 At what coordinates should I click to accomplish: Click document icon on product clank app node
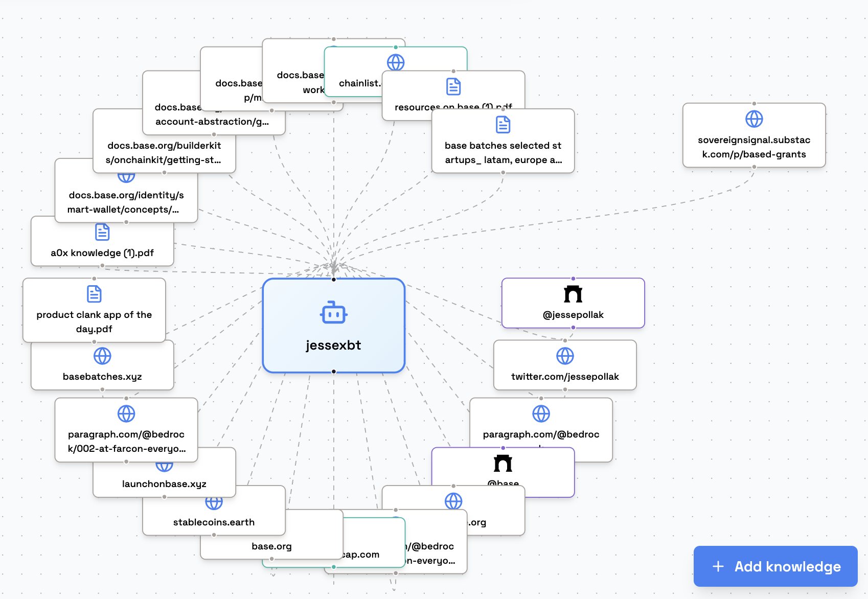94,294
